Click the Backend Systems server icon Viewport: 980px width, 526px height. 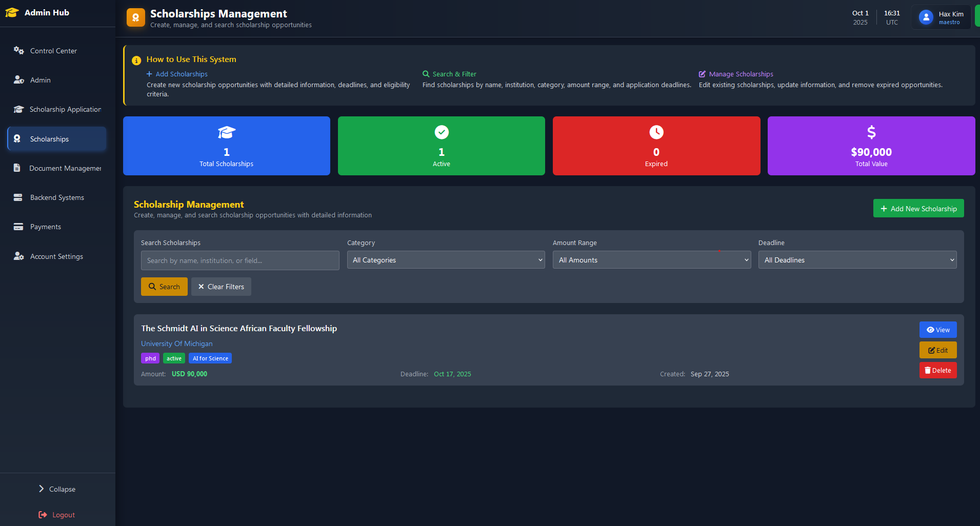[x=18, y=197]
